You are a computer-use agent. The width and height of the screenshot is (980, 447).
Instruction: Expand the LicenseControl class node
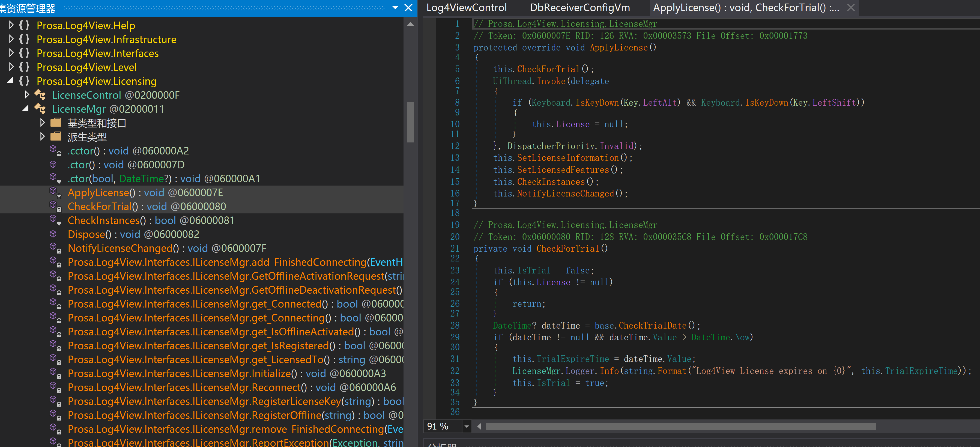point(27,95)
